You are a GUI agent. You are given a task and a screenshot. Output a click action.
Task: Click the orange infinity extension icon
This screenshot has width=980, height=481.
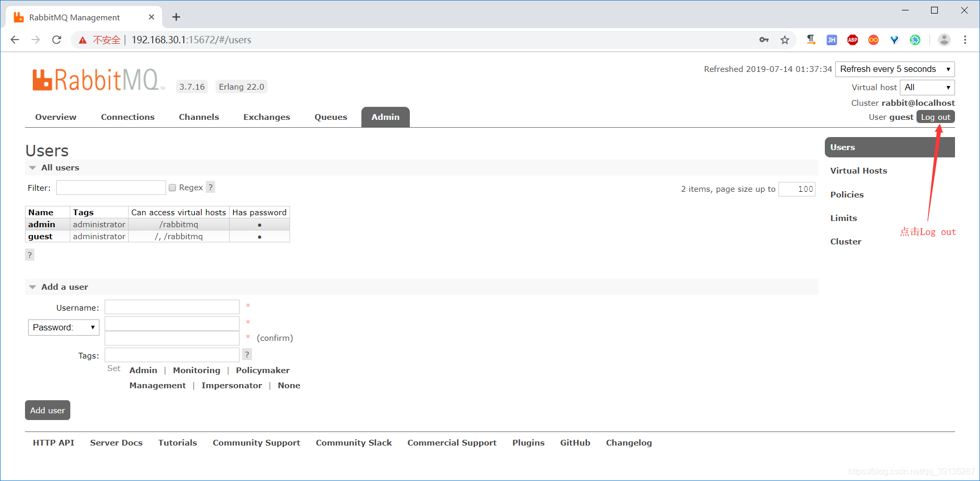point(873,40)
